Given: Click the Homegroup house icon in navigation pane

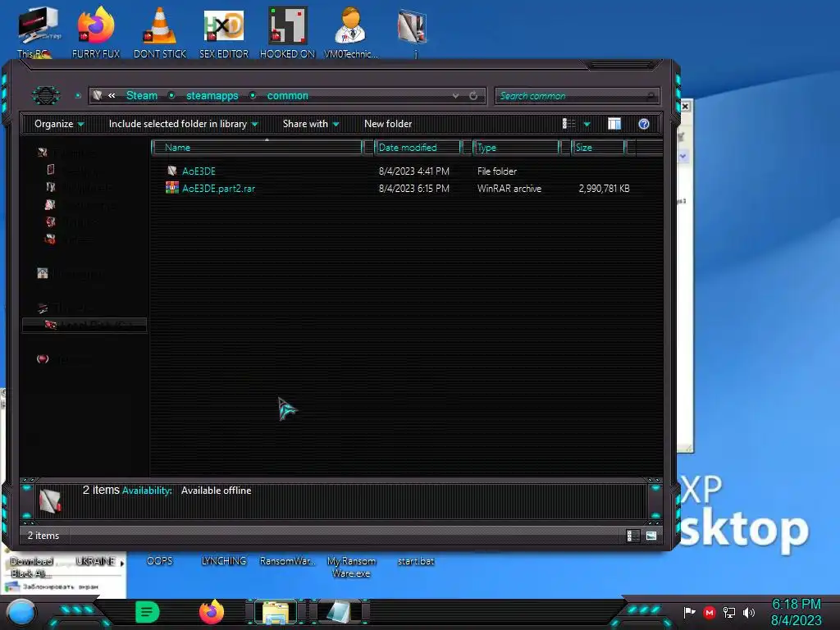Looking at the screenshot, I should coord(43,273).
